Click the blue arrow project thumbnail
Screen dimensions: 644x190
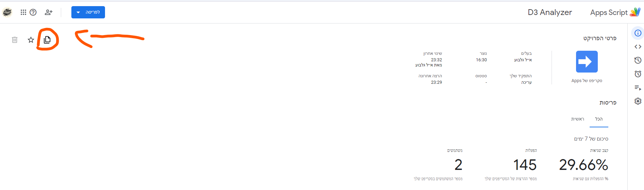pyautogui.click(x=587, y=62)
